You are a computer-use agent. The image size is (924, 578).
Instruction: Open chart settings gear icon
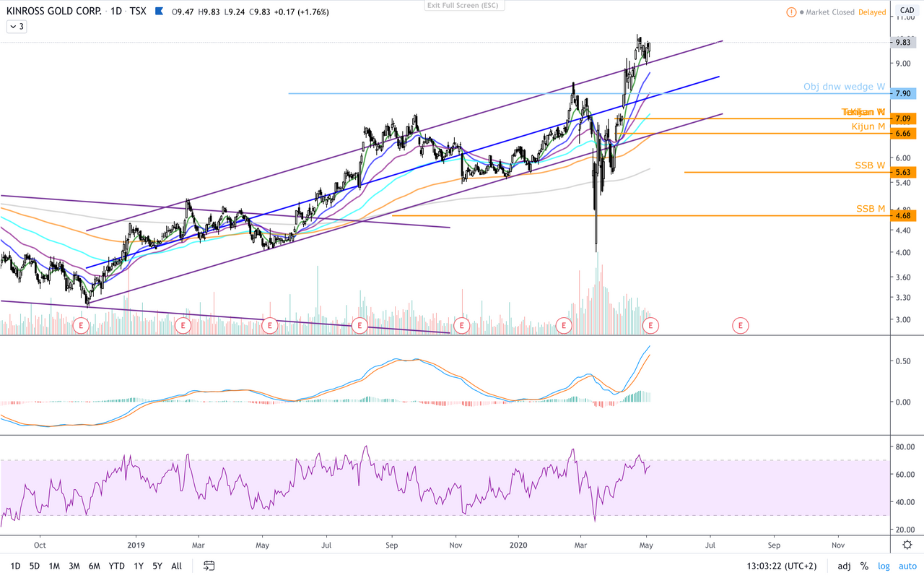907,545
